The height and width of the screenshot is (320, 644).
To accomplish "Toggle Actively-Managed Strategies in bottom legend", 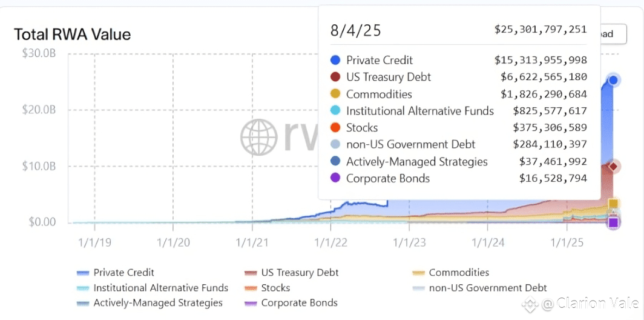I will 157,302.
